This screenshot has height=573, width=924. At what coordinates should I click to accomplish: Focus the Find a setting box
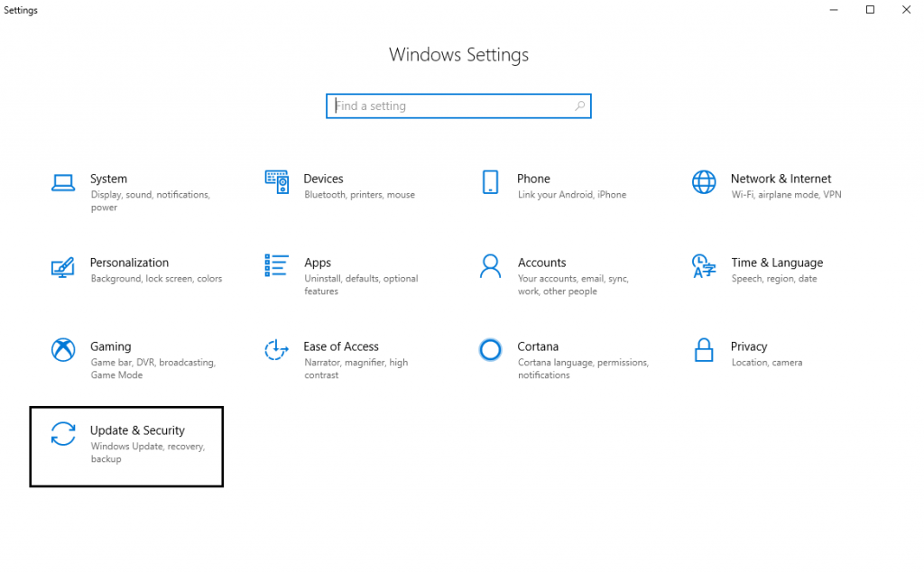[x=458, y=106]
